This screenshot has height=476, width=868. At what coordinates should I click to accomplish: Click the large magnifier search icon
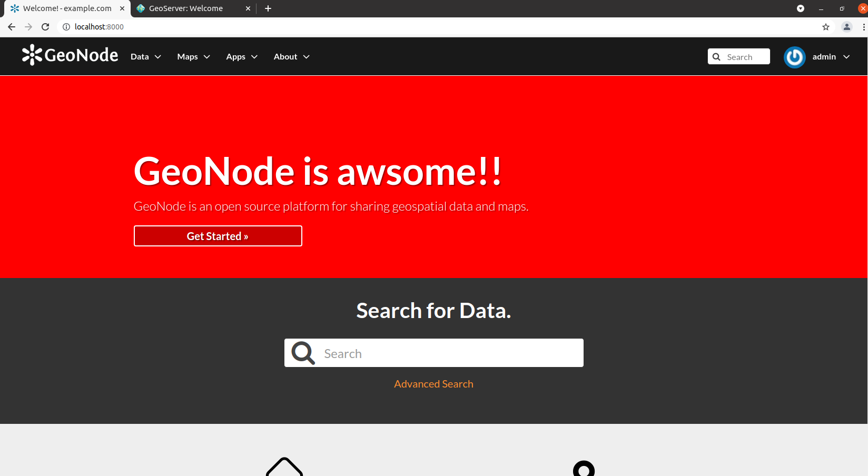click(x=303, y=353)
